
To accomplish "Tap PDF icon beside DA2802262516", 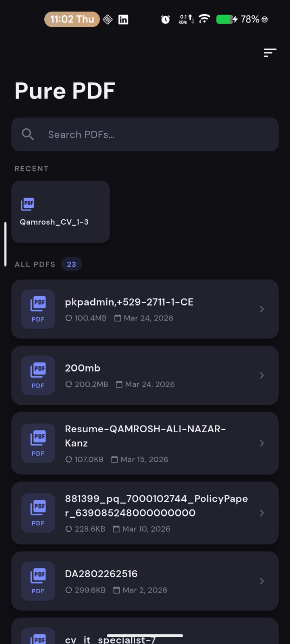I will (38, 581).
